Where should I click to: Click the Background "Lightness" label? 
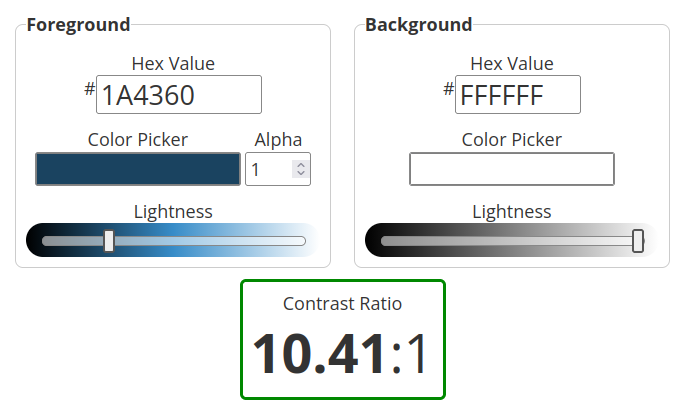512,211
